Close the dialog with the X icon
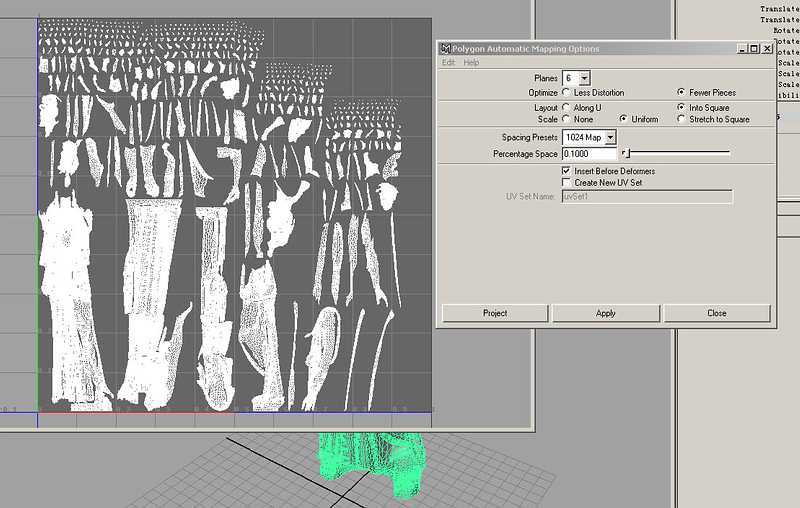This screenshot has width=800, height=508. (767, 48)
